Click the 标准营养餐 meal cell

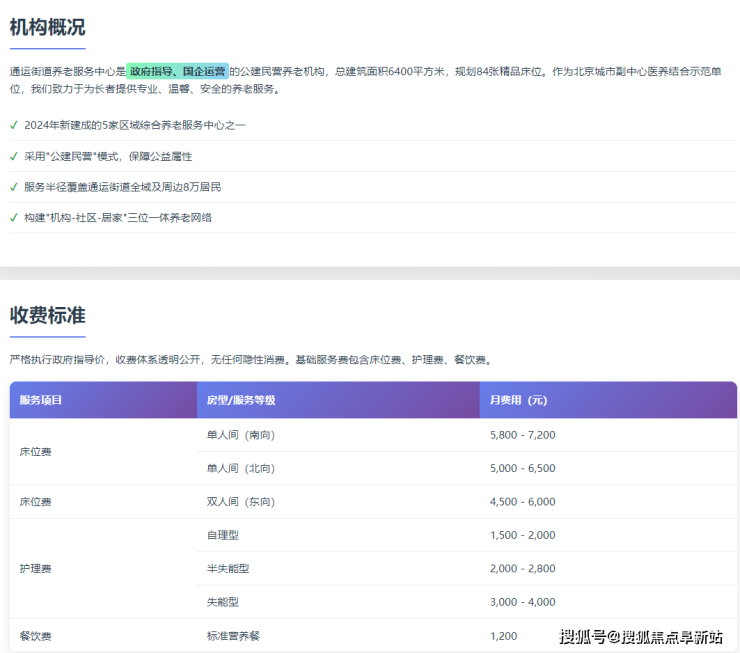[233, 635]
